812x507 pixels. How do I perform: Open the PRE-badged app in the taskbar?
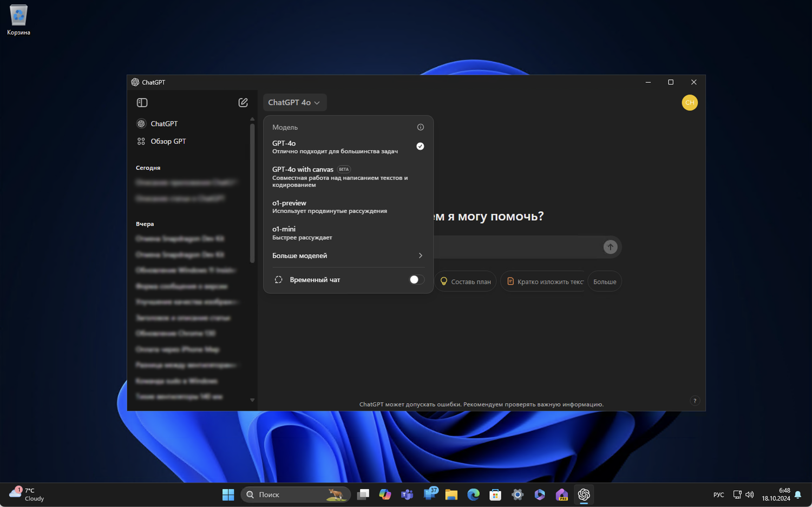562,495
